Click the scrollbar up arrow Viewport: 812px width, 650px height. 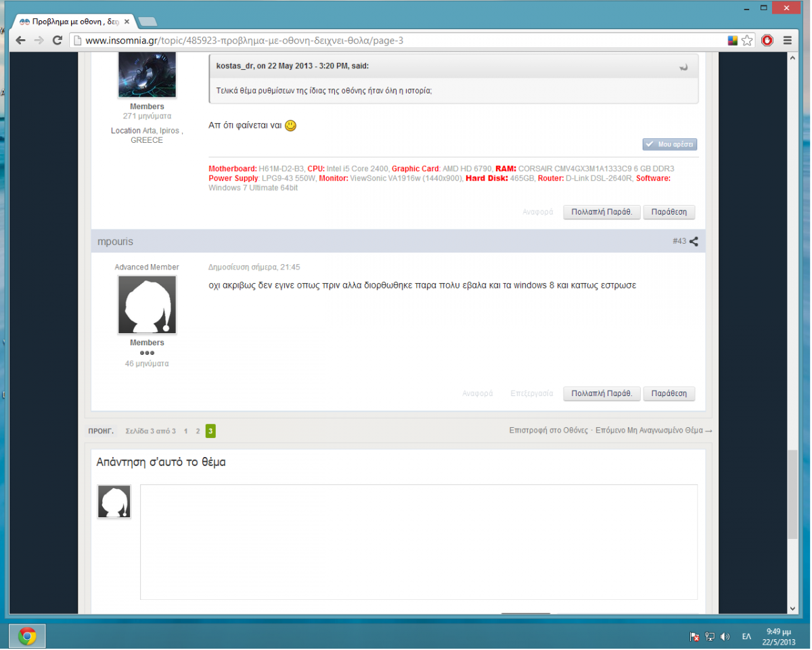point(792,59)
